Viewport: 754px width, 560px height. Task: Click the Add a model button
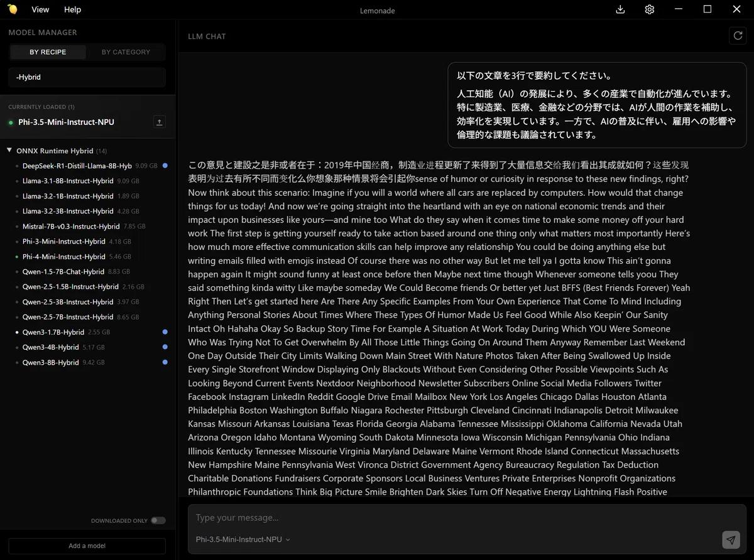click(87, 546)
